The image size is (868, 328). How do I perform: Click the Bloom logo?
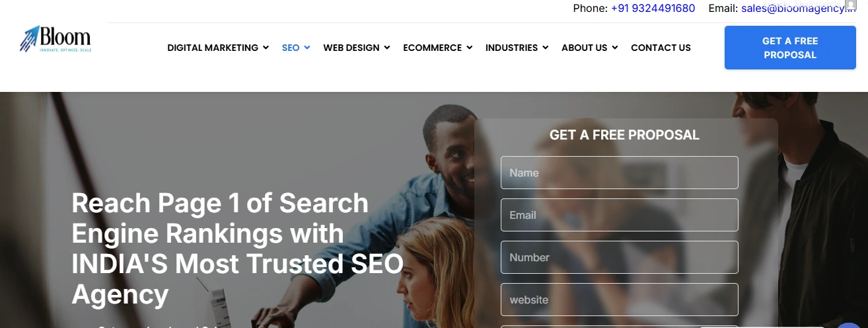(x=55, y=40)
